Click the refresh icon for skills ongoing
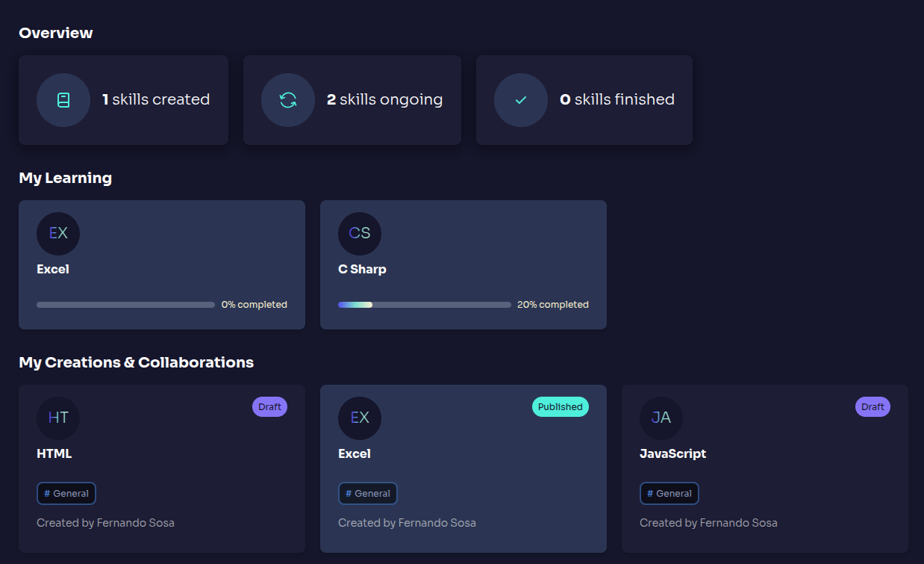Image resolution: width=924 pixels, height=564 pixels. [x=288, y=100]
